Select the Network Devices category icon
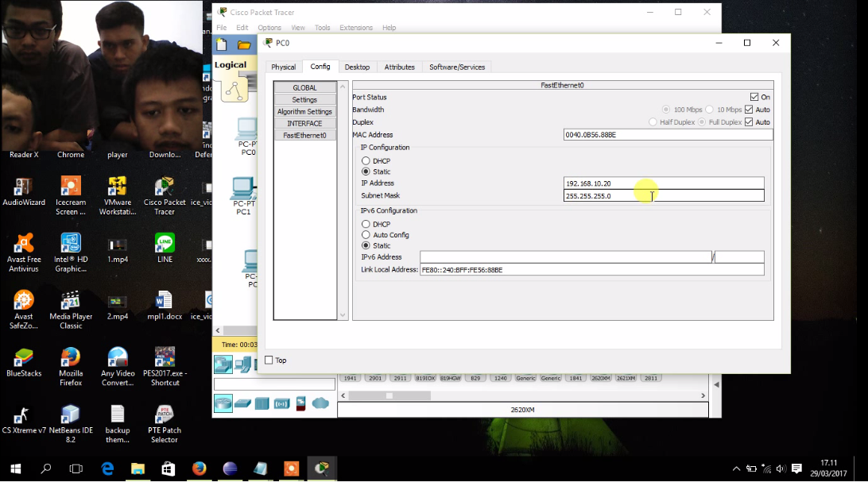The image size is (868, 482). point(223,364)
